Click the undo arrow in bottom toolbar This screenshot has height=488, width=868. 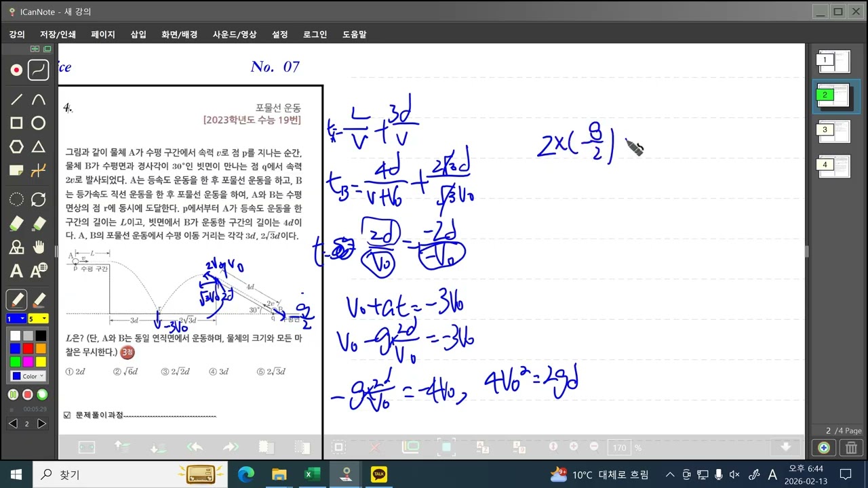[195, 447]
